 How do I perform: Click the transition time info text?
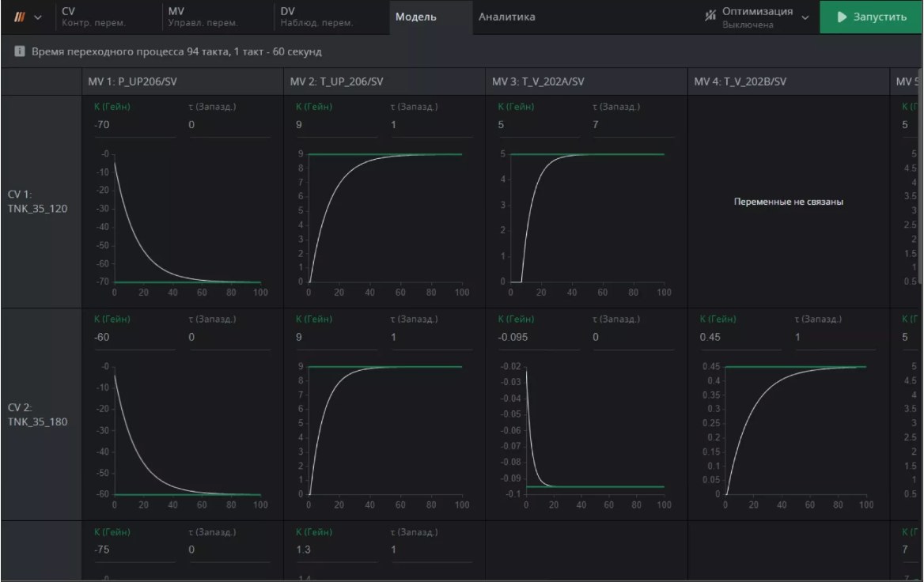pyautogui.click(x=176, y=52)
